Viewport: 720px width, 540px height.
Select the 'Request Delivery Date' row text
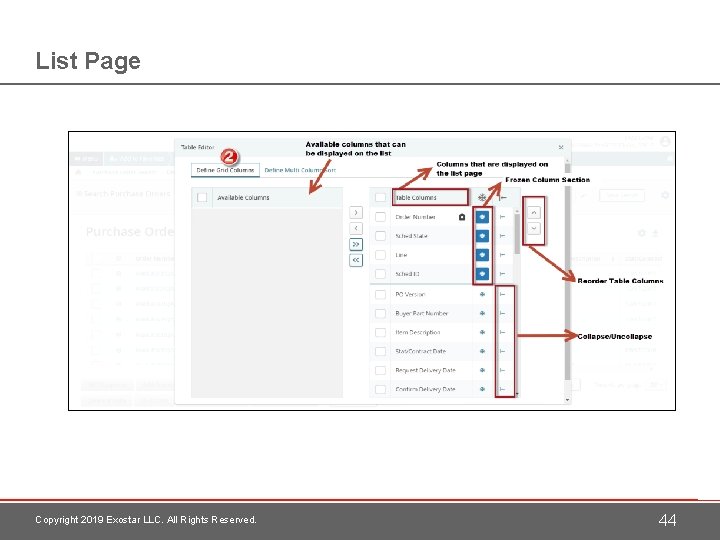click(425, 370)
